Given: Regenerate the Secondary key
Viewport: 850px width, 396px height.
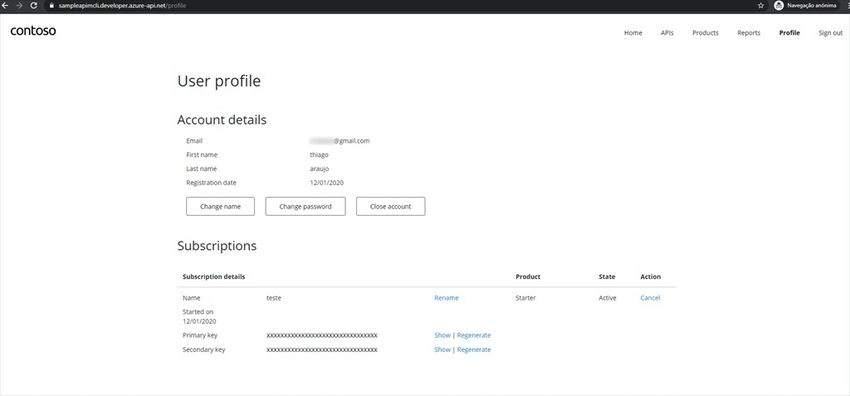Looking at the screenshot, I should tap(474, 349).
